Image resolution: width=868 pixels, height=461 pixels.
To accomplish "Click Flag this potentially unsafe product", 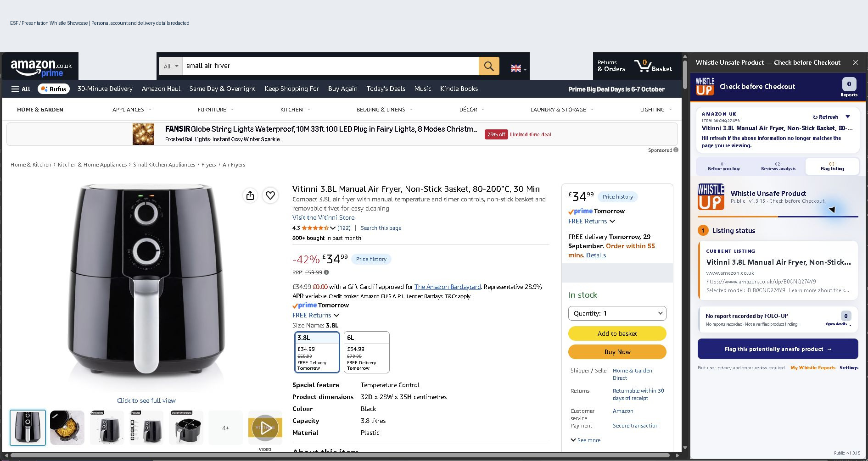I will [778, 349].
